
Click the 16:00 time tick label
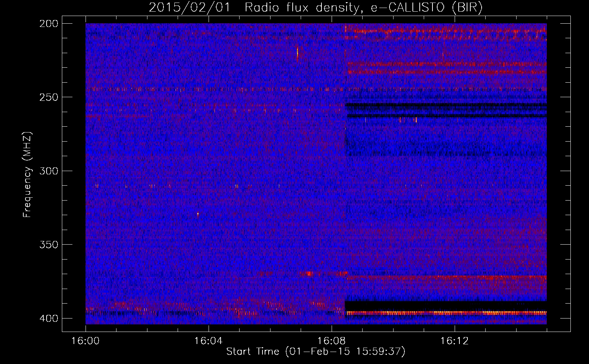coord(86,341)
